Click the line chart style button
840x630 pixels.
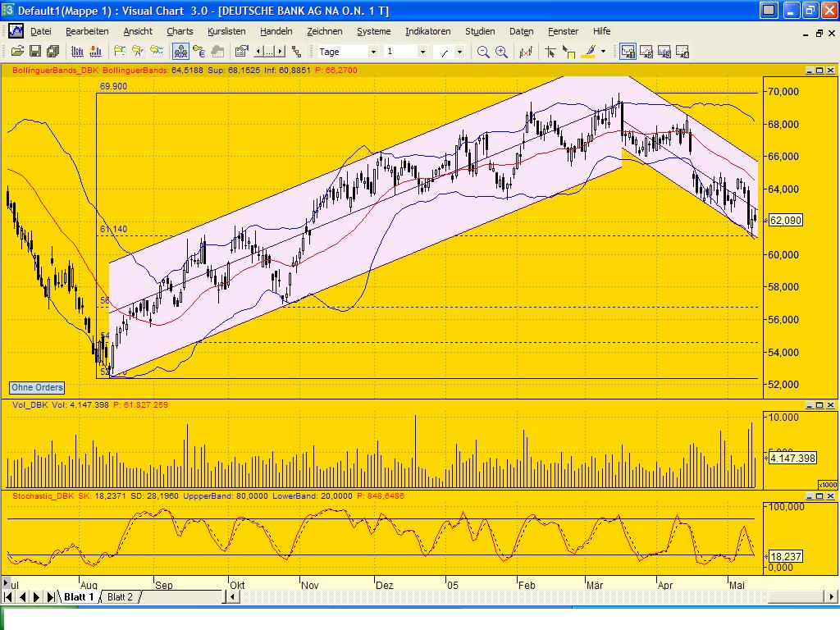pyautogui.click(x=444, y=52)
